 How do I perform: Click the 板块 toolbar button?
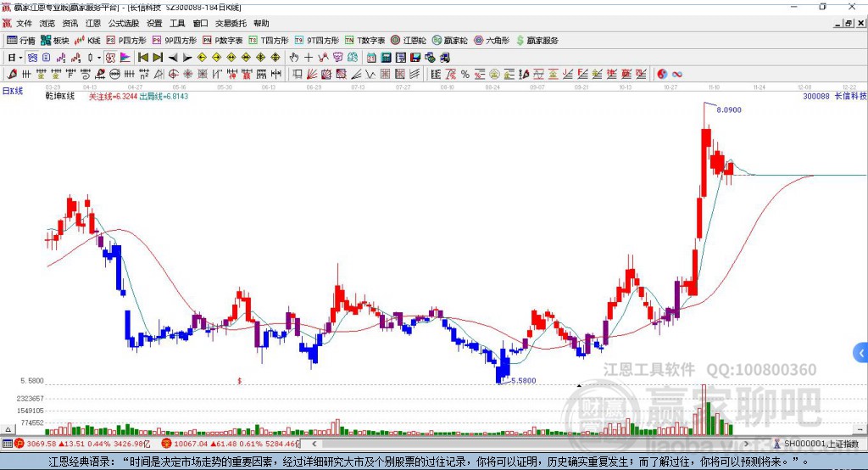54,41
